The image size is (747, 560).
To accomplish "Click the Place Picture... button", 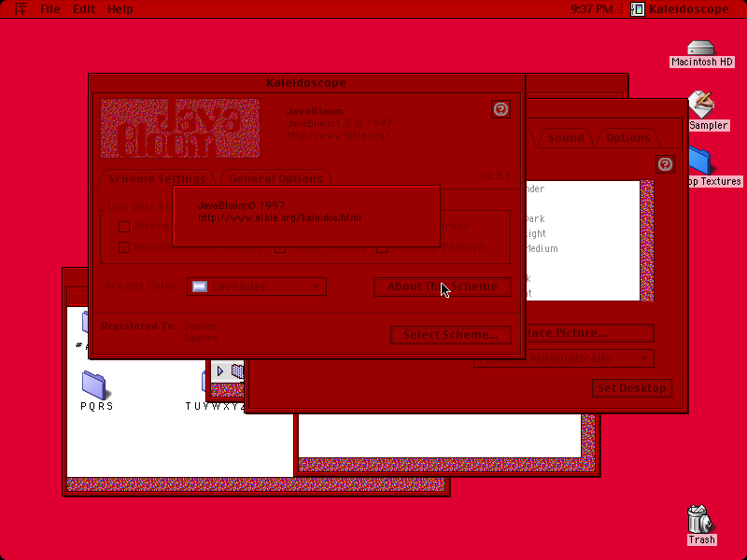I will (589, 333).
